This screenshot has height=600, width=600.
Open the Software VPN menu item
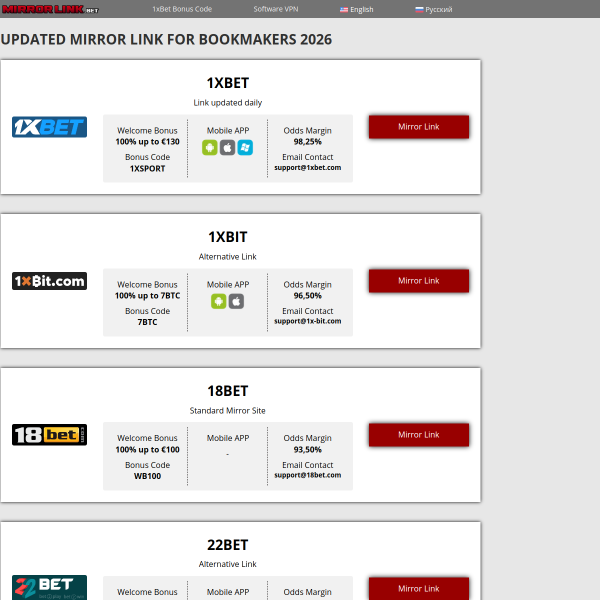click(276, 9)
